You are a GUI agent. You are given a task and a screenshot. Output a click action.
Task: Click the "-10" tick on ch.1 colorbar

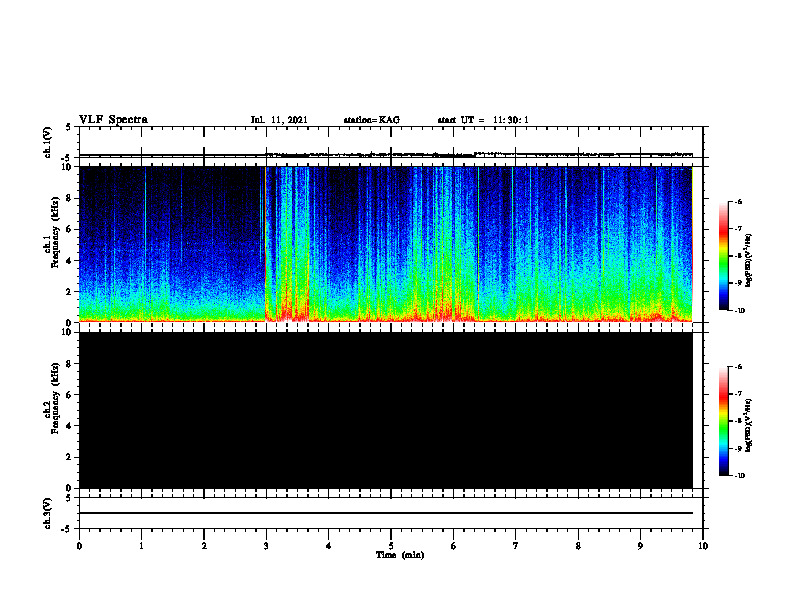(739, 310)
